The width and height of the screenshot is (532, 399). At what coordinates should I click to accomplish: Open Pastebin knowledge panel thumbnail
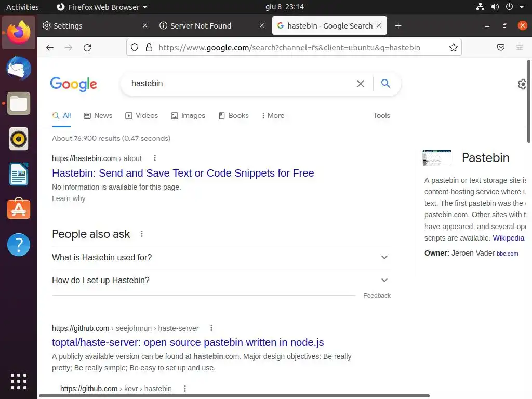[x=437, y=158]
